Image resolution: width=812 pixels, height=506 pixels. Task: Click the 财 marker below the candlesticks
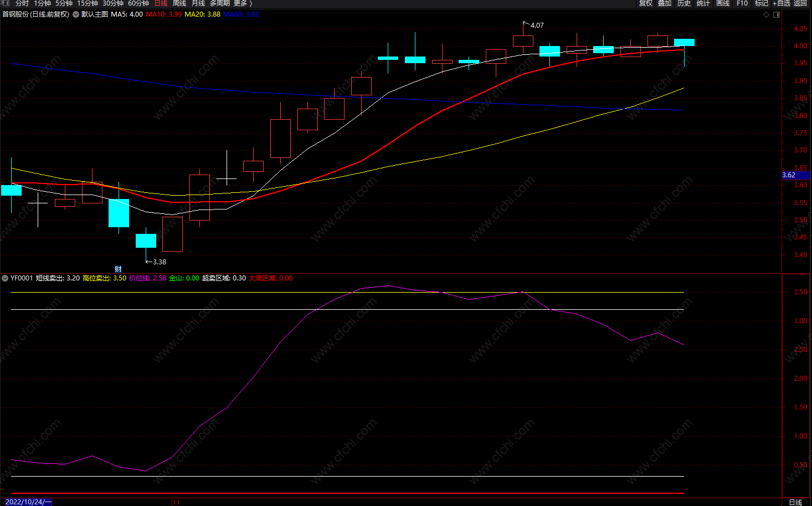(118, 269)
